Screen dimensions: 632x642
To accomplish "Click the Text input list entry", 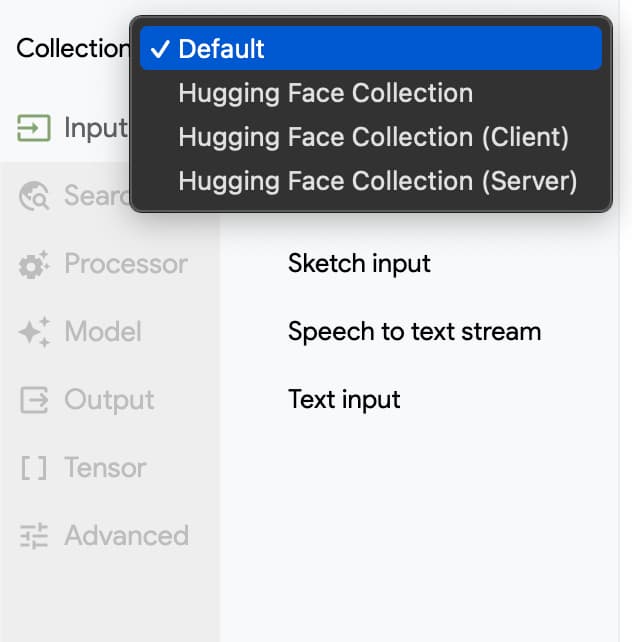I will tap(344, 400).
